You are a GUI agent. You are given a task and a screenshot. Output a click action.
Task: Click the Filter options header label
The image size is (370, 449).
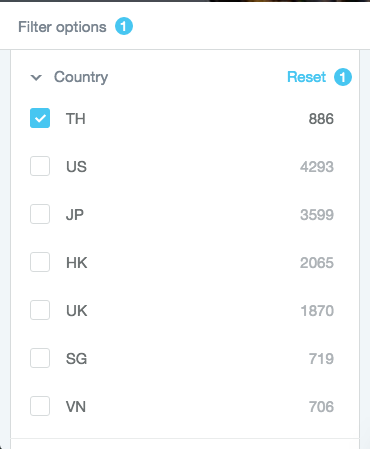tap(62, 27)
